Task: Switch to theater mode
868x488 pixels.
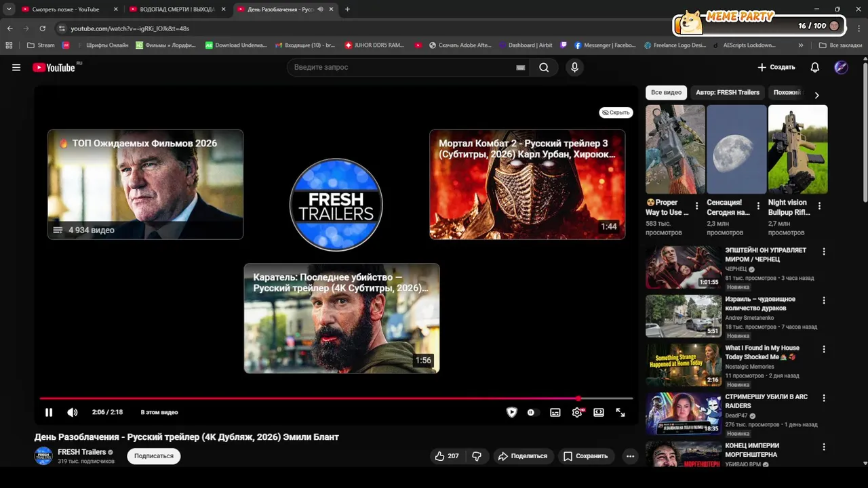Action: point(599,412)
